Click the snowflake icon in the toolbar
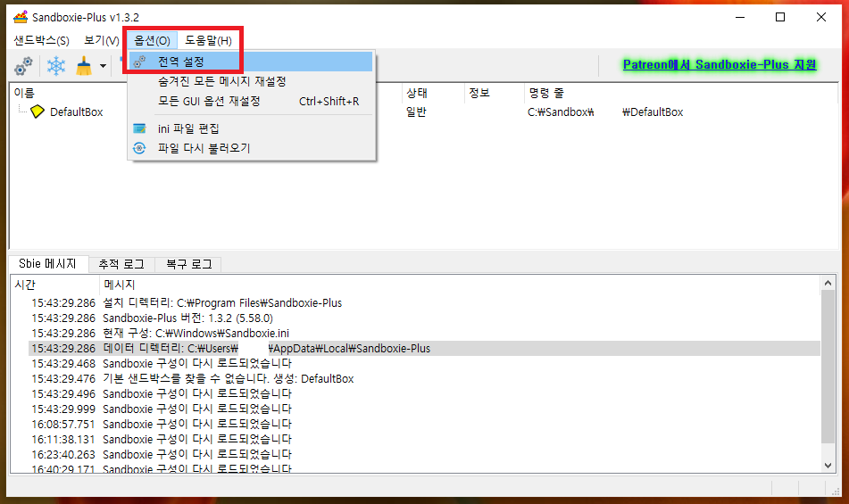Viewport: 849px width, 504px height. (x=55, y=66)
